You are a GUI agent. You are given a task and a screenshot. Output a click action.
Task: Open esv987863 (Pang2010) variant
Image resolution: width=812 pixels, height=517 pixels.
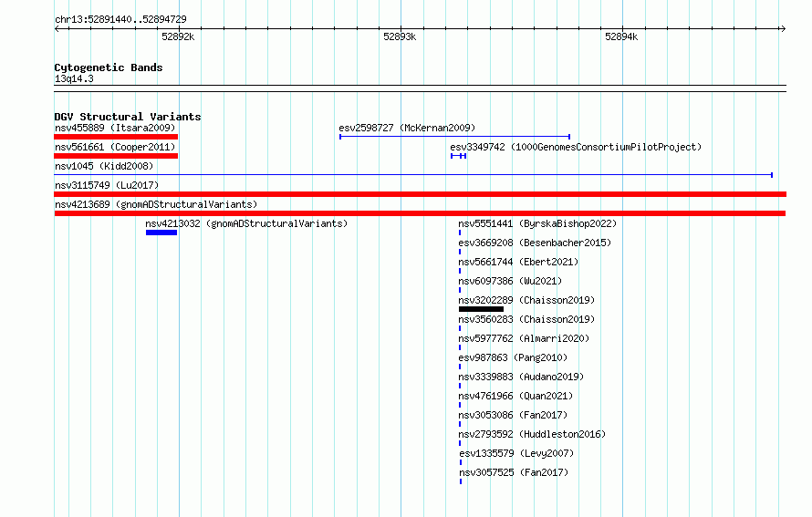point(513,357)
